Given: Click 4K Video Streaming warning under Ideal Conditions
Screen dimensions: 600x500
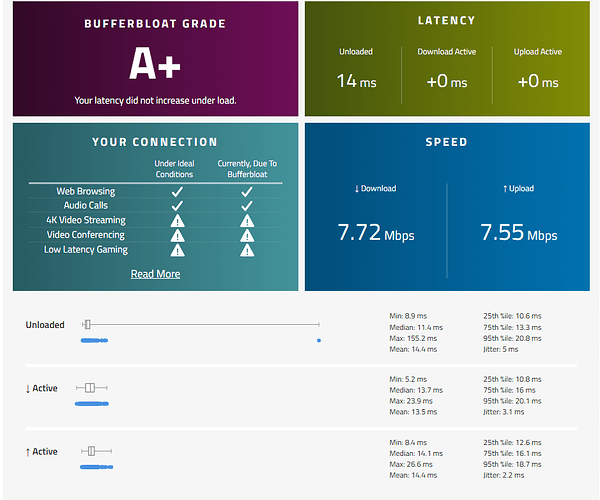Looking at the screenshot, I should [177, 220].
